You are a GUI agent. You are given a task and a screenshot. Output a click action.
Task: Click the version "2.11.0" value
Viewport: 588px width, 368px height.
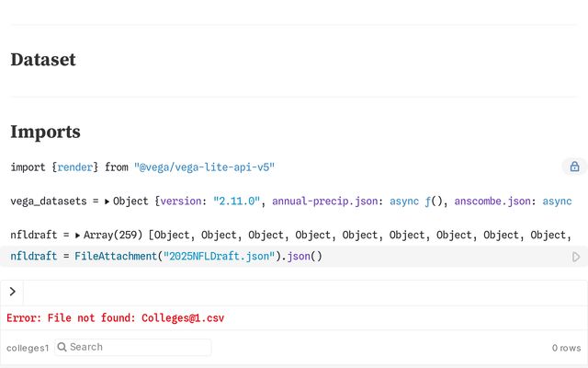[x=238, y=201]
